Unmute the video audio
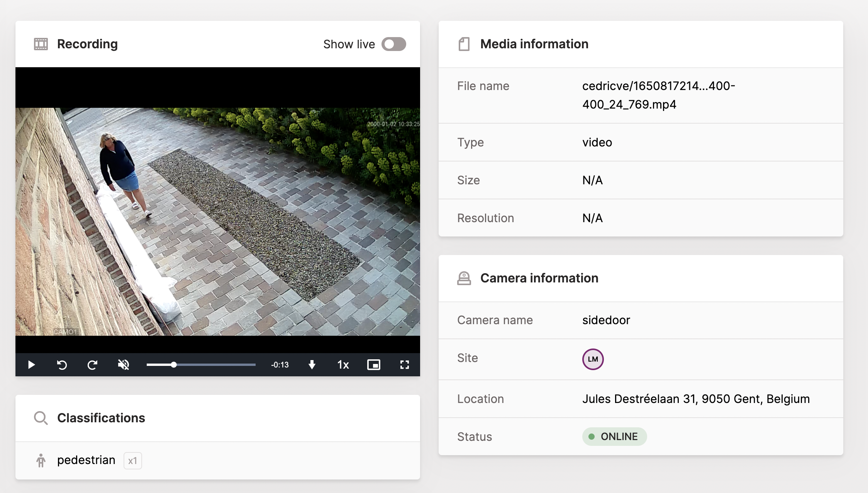This screenshot has width=868, height=493. click(x=124, y=365)
